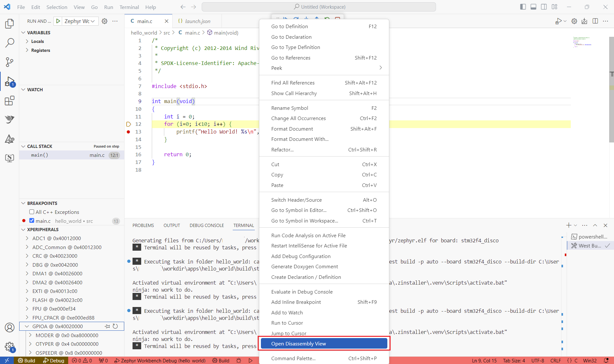Uncheck the main.c breakpoint checkbox

point(31,221)
